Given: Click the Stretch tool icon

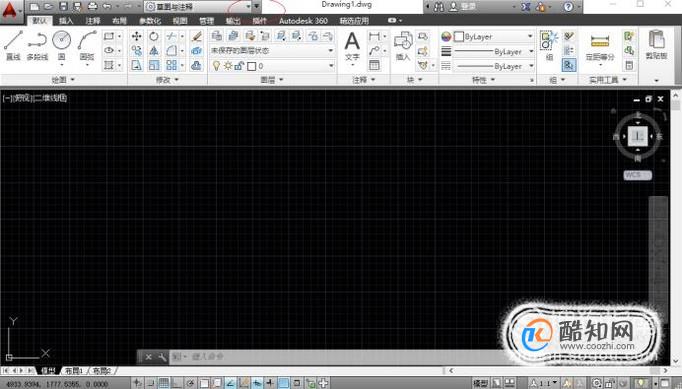Looking at the screenshot, I should [x=137, y=65].
